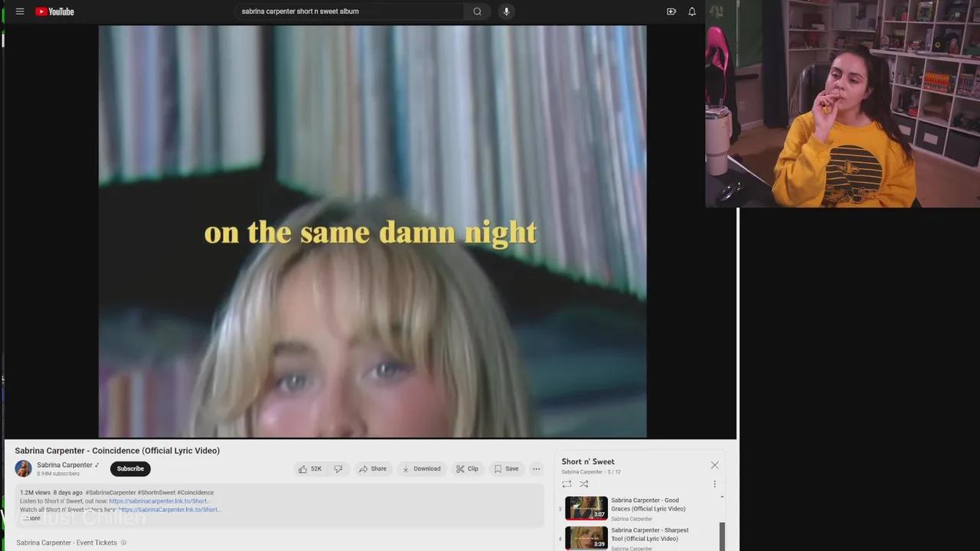
Task: Play Sharpest Tool lyric video thumbnail
Action: pos(586,538)
